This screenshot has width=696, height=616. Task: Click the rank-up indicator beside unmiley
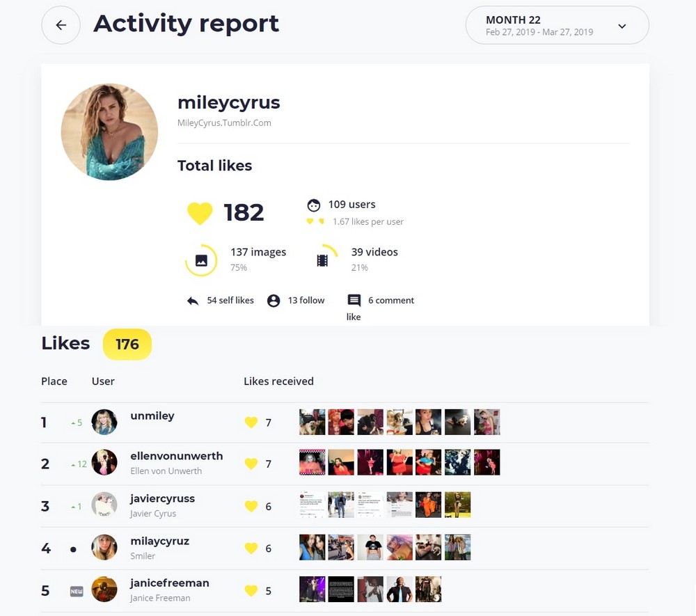(75, 422)
